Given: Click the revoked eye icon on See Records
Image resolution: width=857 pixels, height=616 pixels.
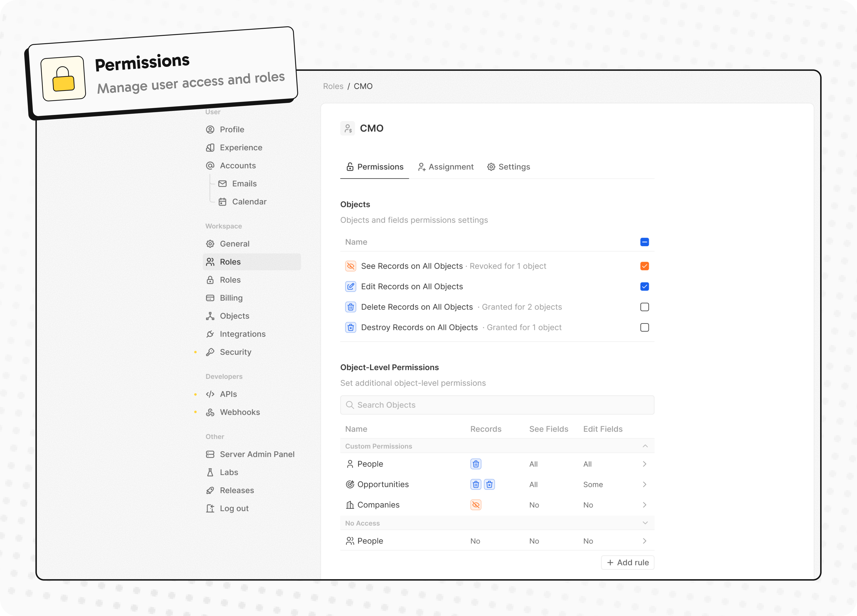Looking at the screenshot, I should pyautogui.click(x=351, y=266).
